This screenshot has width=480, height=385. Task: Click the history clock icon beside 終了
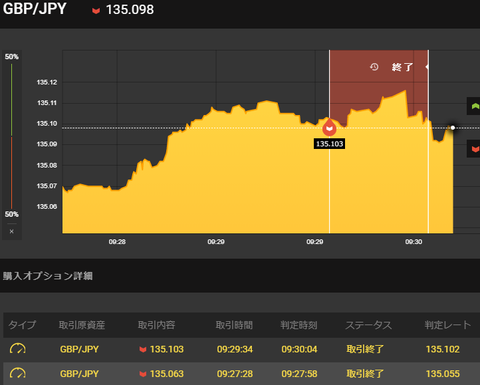pyautogui.click(x=374, y=67)
